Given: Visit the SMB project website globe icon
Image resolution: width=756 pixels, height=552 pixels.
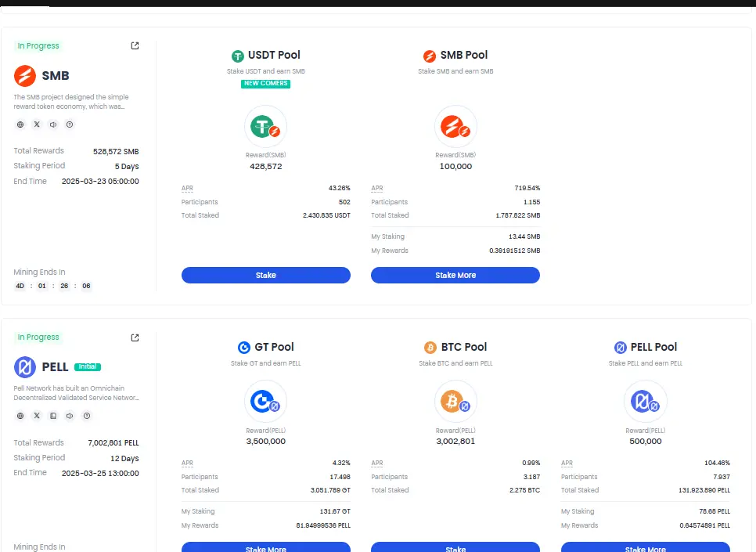Looking at the screenshot, I should (x=20, y=124).
